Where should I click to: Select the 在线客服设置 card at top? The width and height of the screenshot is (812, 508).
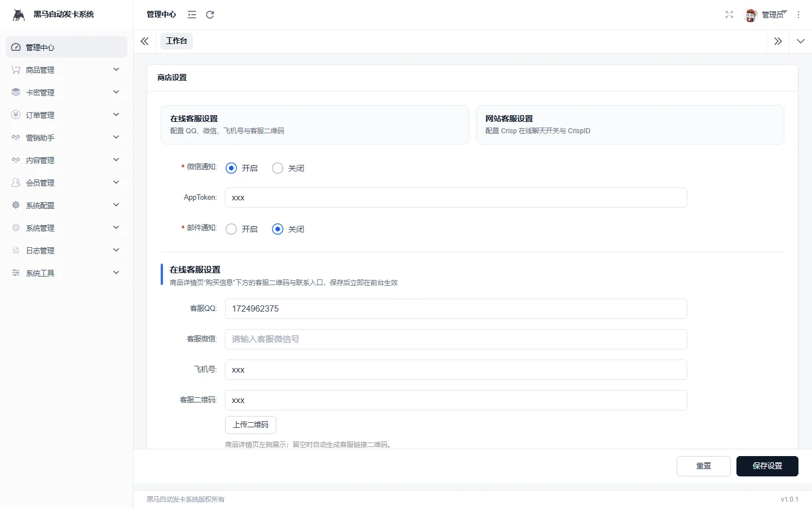pos(315,125)
